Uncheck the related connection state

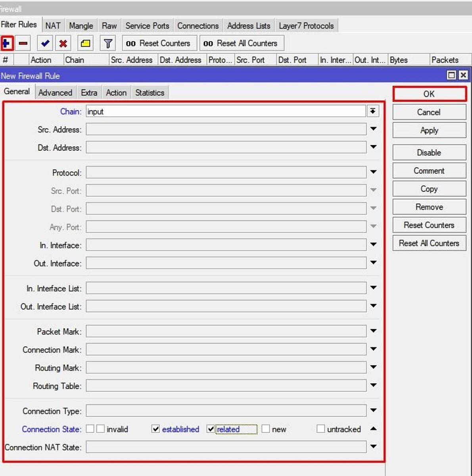point(211,429)
